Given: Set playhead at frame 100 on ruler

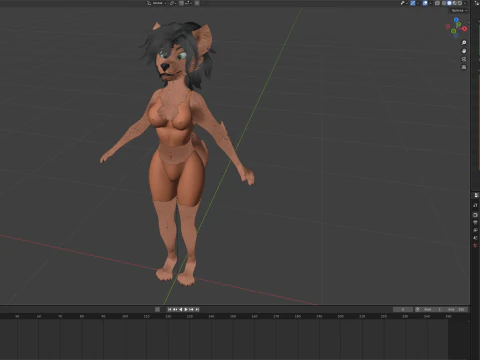Looking at the screenshot, I should 125,316.
